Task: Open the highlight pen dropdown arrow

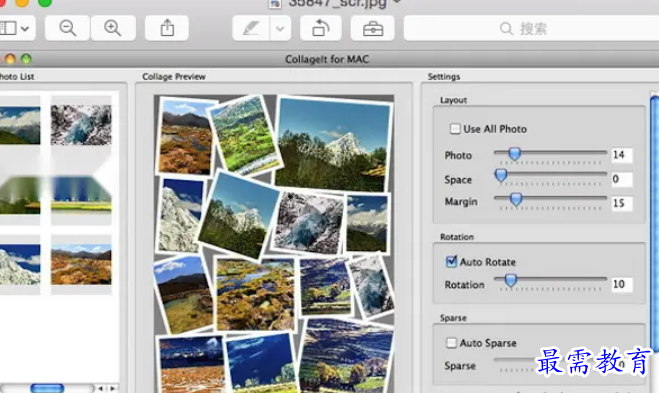Action: tap(280, 28)
